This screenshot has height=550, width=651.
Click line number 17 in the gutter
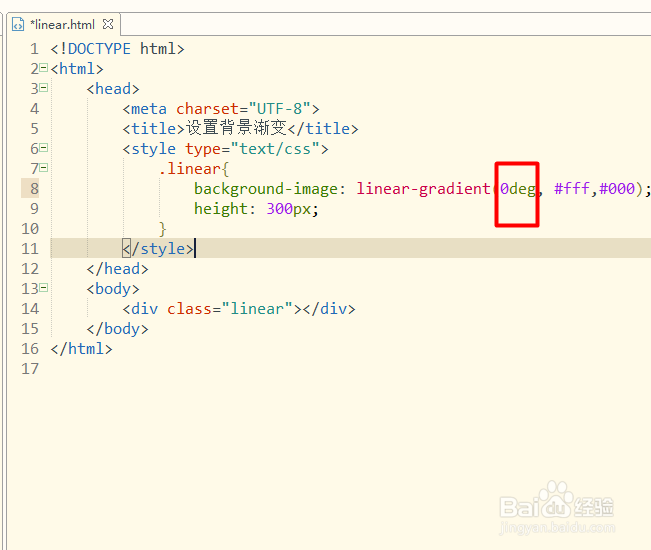(x=30, y=369)
